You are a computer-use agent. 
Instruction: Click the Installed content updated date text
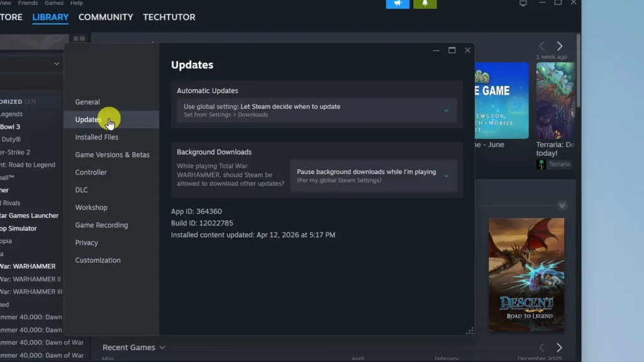(x=253, y=235)
